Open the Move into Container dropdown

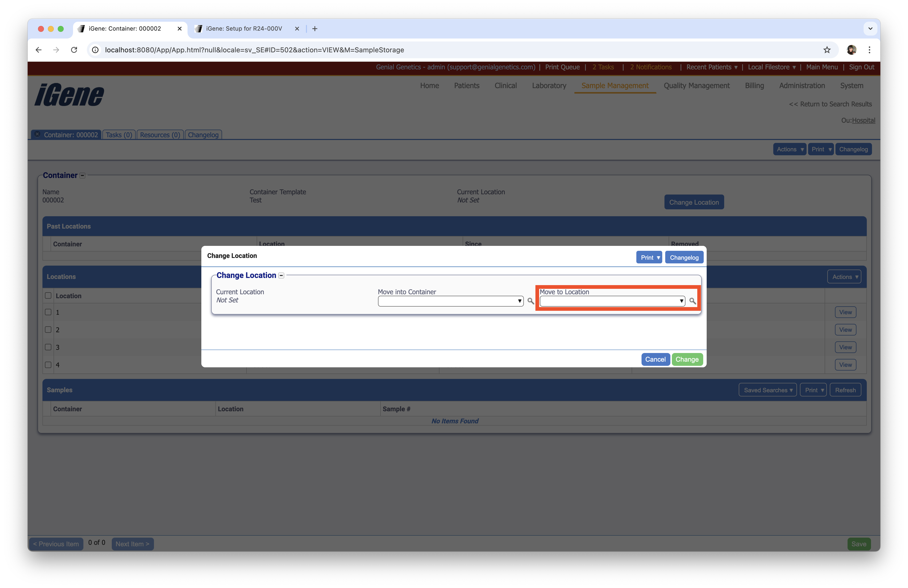[x=450, y=301]
